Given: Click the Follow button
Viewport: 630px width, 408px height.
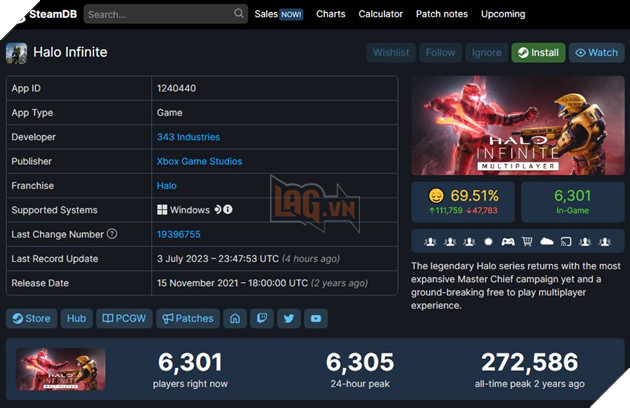Looking at the screenshot, I should click(440, 53).
